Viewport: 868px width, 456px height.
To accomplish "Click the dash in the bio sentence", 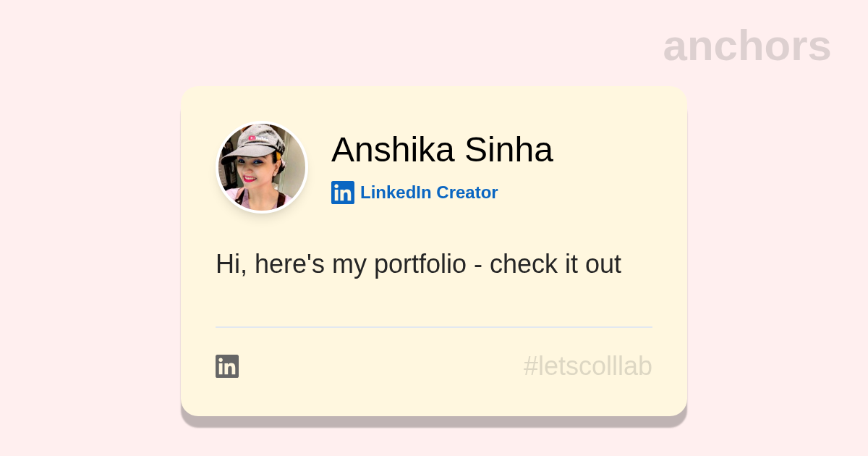I will [x=478, y=266].
